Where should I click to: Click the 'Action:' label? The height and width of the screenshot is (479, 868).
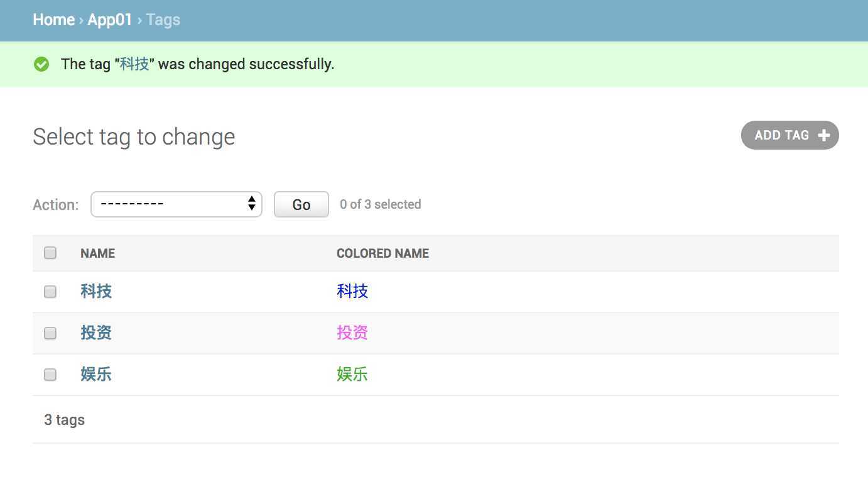[x=56, y=205]
